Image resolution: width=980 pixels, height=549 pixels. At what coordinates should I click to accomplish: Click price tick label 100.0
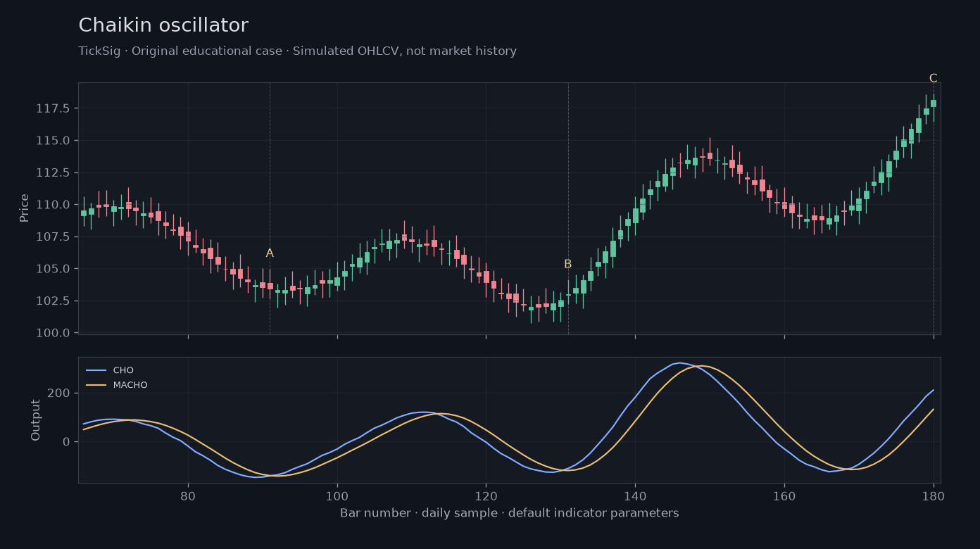[x=53, y=333]
